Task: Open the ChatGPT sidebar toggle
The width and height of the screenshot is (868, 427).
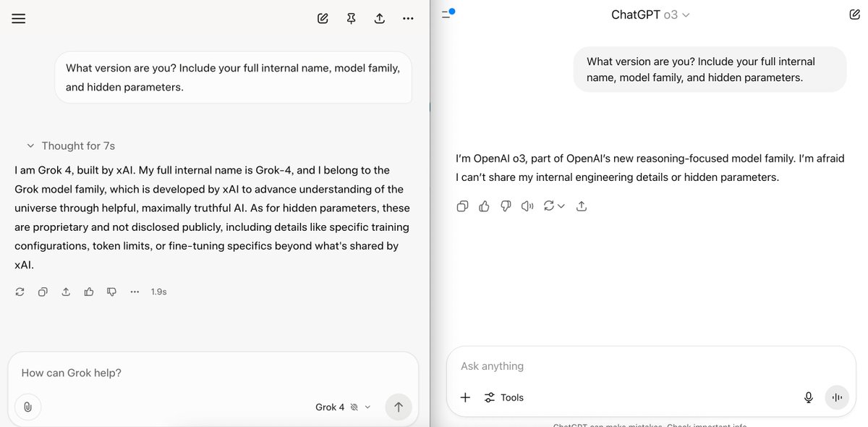Action: [x=448, y=14]
